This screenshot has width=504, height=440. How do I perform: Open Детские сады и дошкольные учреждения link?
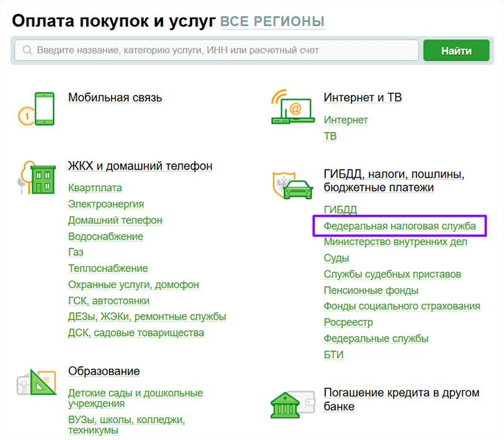point(135,398)
